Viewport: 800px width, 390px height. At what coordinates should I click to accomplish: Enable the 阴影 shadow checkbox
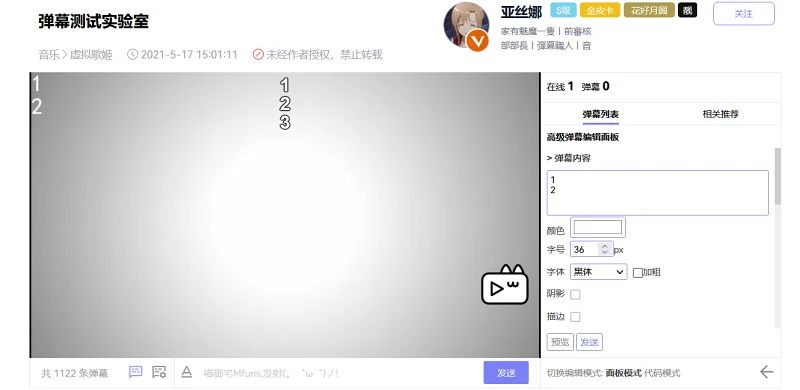coord(575,295)
